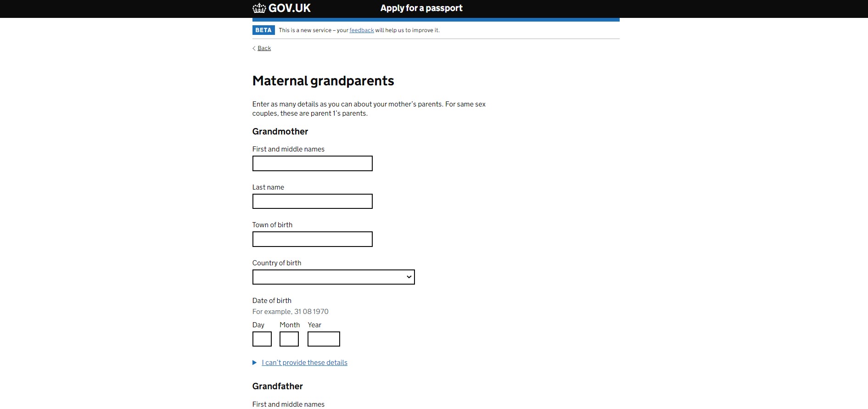Click the Year input box
This screenshot has width=868, height=409.
tap(324, 339)
